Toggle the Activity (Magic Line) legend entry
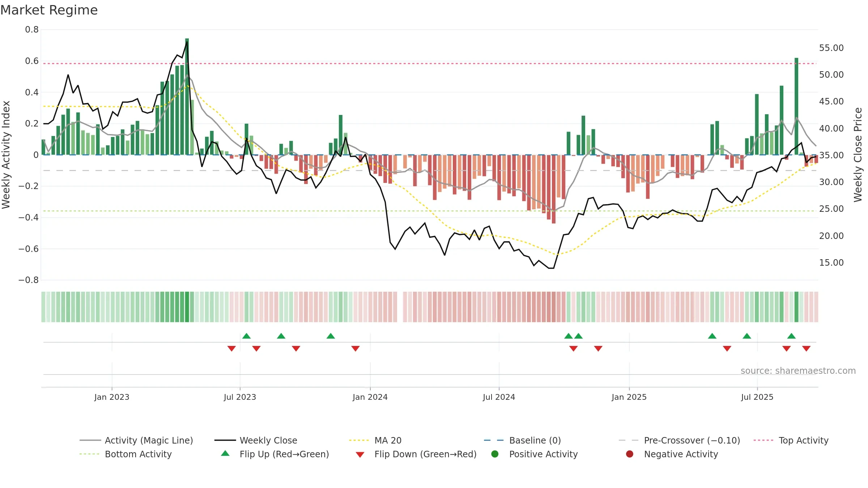 point(136,440)
